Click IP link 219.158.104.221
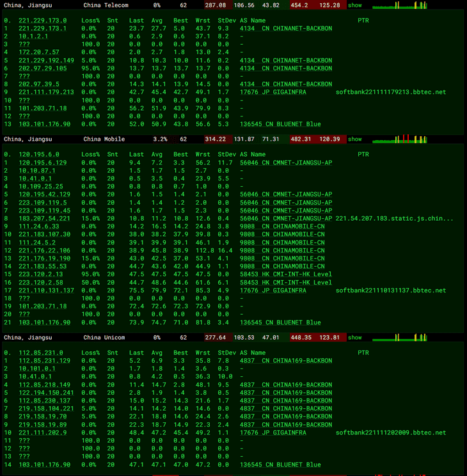 (x=46, y=409)
